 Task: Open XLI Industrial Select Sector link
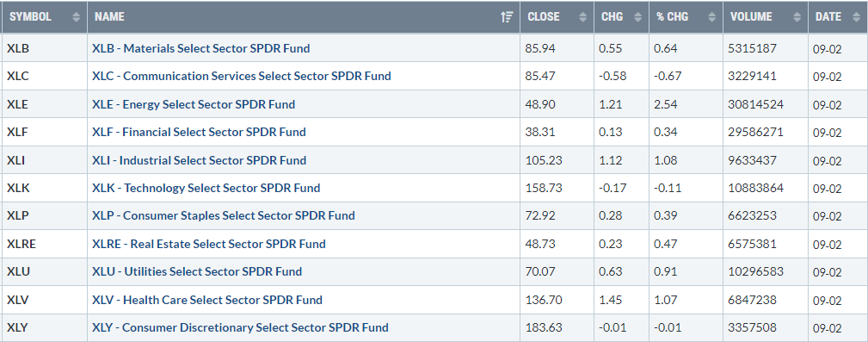tap(199, 160)
